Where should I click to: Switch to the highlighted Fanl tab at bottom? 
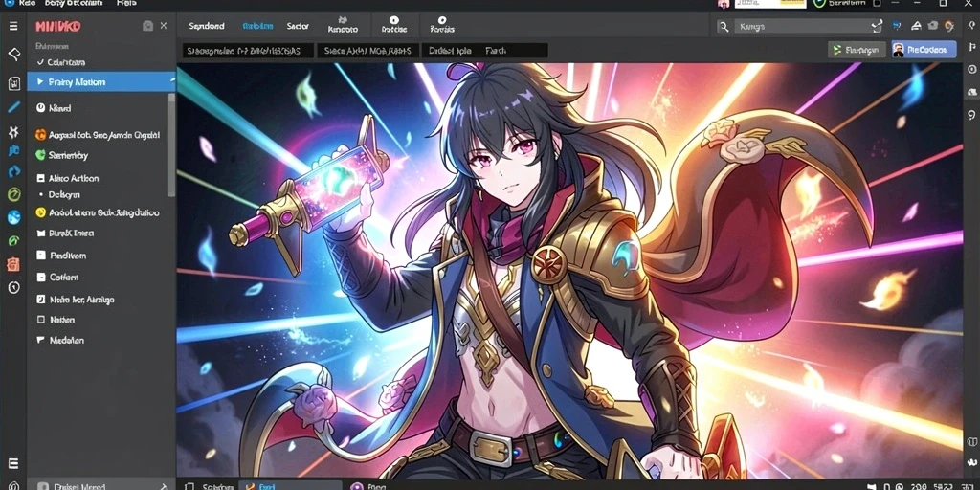click(290, 485)
